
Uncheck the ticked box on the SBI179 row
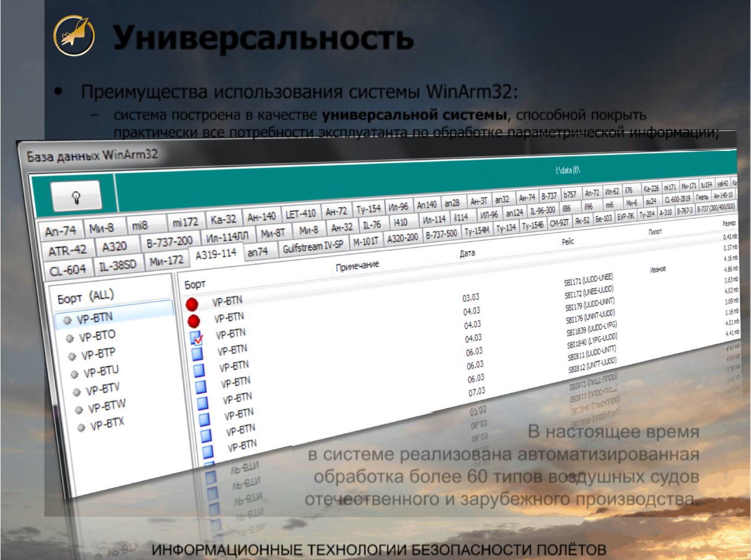pyautogui.click(x=197, y=338)
